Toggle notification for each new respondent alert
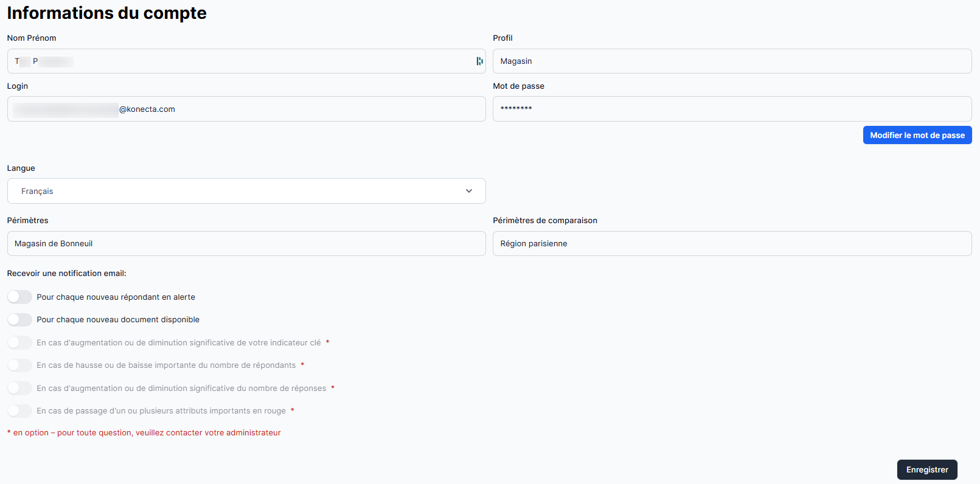The width and height of the screenshot is (980, 484). click(19, 297)
